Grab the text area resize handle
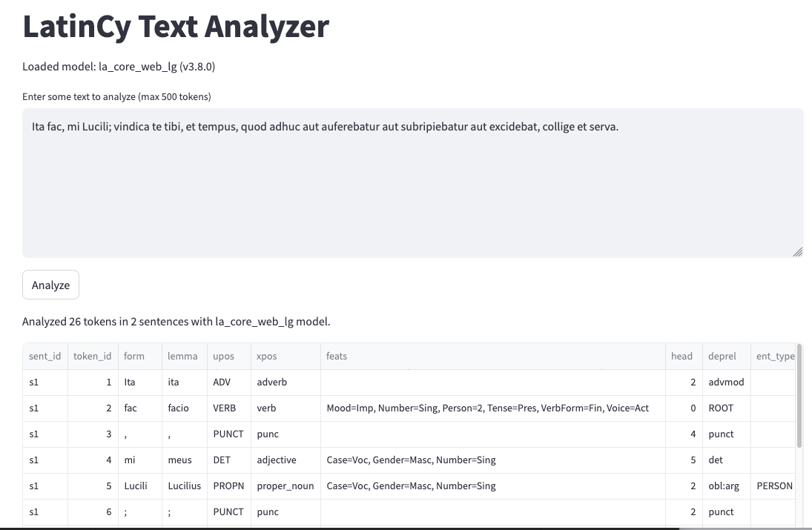The width and height of the screenshot is (812, 530). [797, 252]
